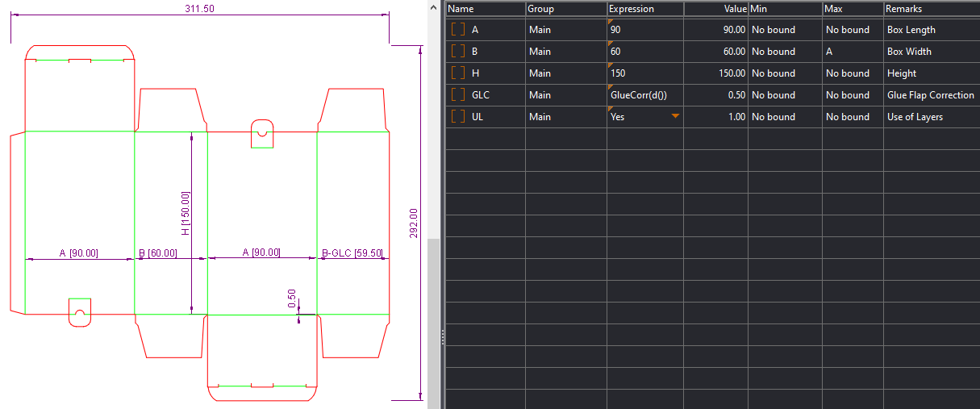Select the value cell 1.00
The image size is (980, 409).
[715, 117]
